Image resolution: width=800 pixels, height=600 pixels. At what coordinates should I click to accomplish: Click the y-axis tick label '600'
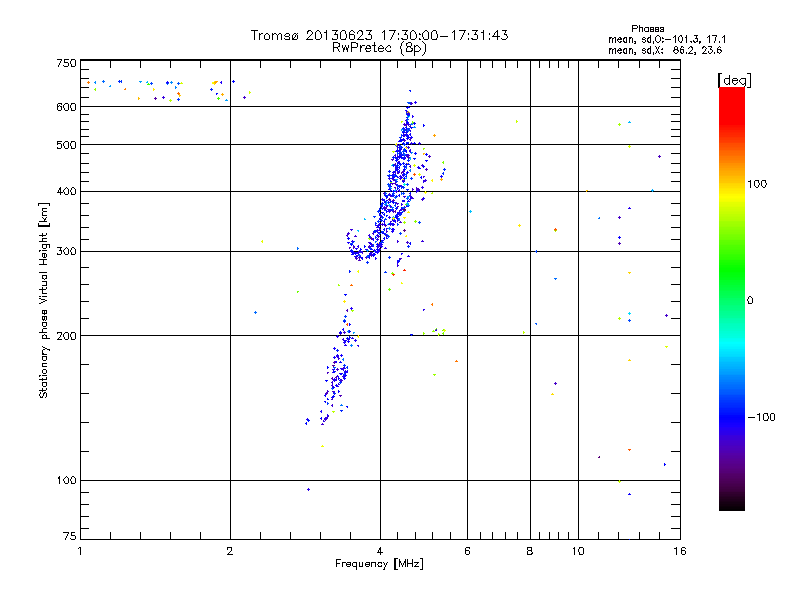coord(66,107)
